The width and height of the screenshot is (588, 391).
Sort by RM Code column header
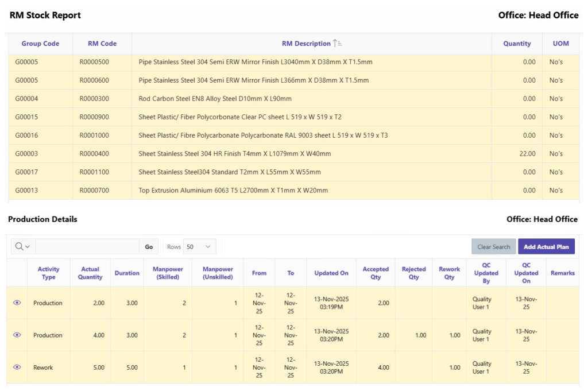(102, 44)
